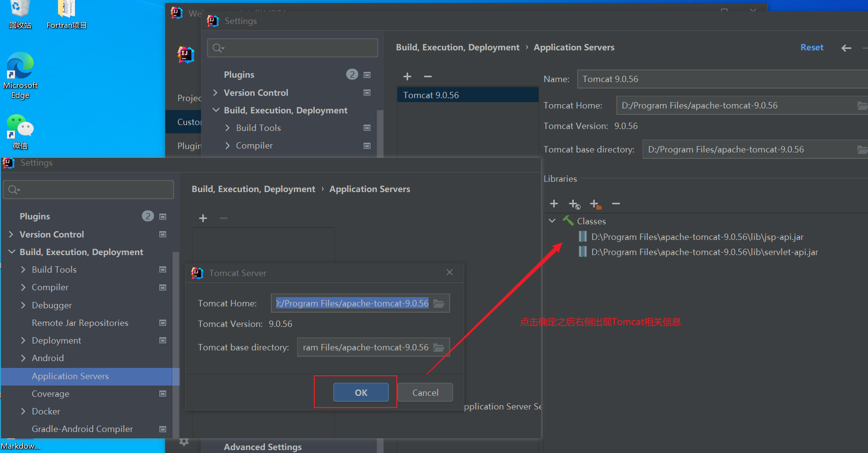
Task: Select jsp-api.jar library entry
Action: tap(697, 237)
